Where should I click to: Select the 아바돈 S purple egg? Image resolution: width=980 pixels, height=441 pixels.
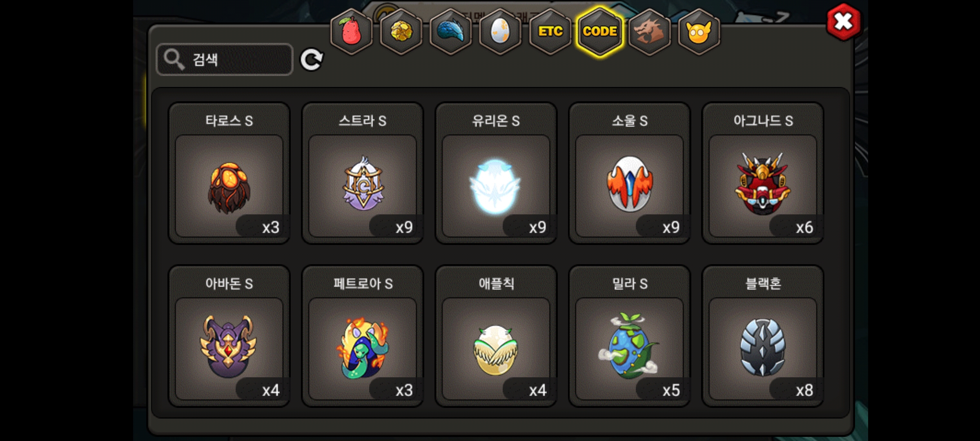click(229, 336)
